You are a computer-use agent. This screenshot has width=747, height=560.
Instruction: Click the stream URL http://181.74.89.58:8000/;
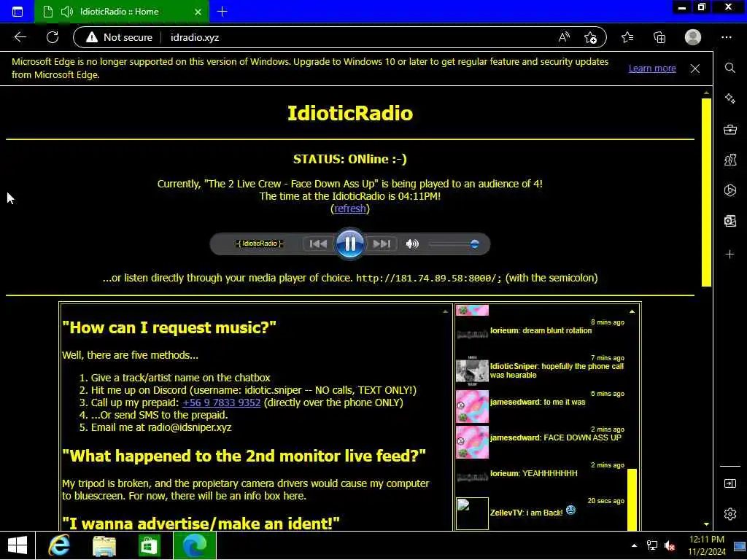pos(429,278)
